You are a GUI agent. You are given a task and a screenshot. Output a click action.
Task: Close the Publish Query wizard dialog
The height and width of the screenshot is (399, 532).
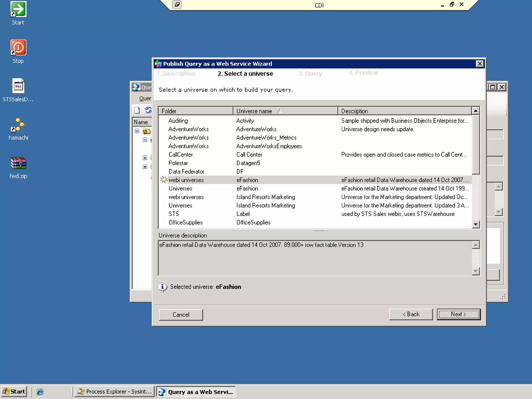(x=480, y=64)
